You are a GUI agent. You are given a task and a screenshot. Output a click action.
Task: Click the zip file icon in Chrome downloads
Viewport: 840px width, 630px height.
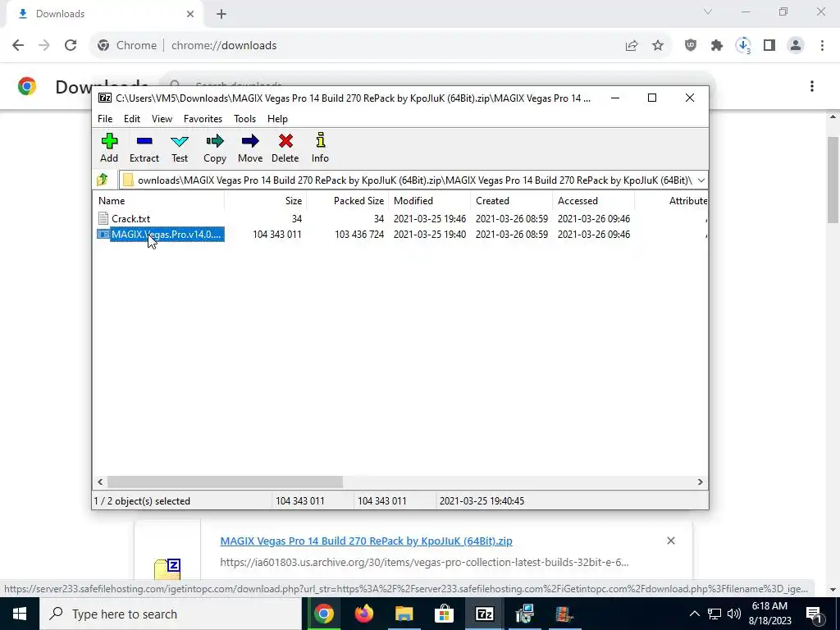(167, 569)
